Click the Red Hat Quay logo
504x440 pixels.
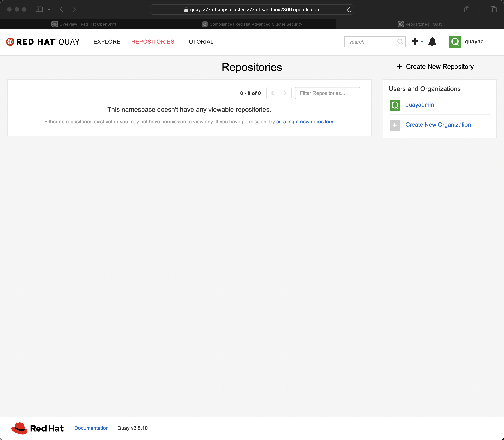[x=43, y=42]
